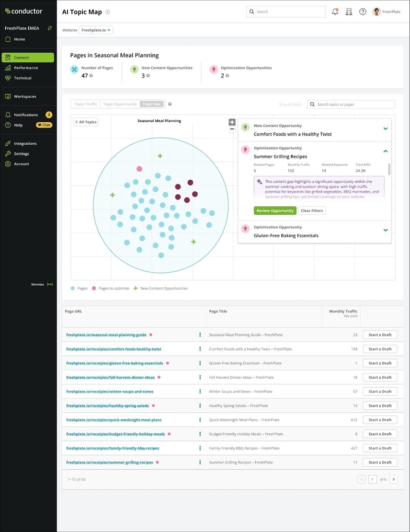Open the three-dot menu for winter-soups-and-stews row
The width and height of the screenshot is (410, 532).
(x=200, y=391)
